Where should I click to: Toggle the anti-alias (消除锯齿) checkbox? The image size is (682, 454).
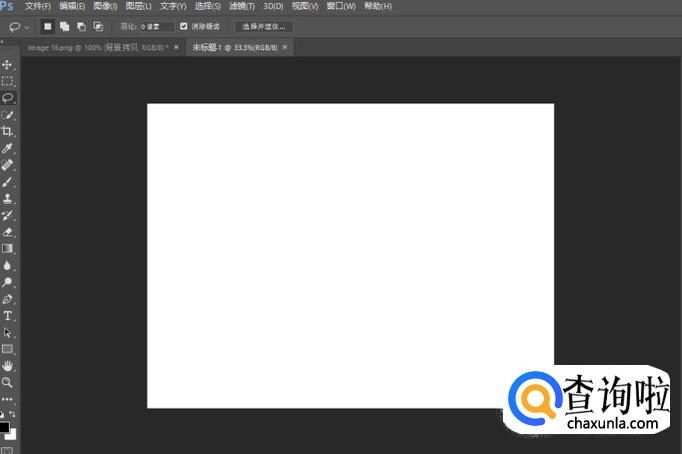pos(184,26)
